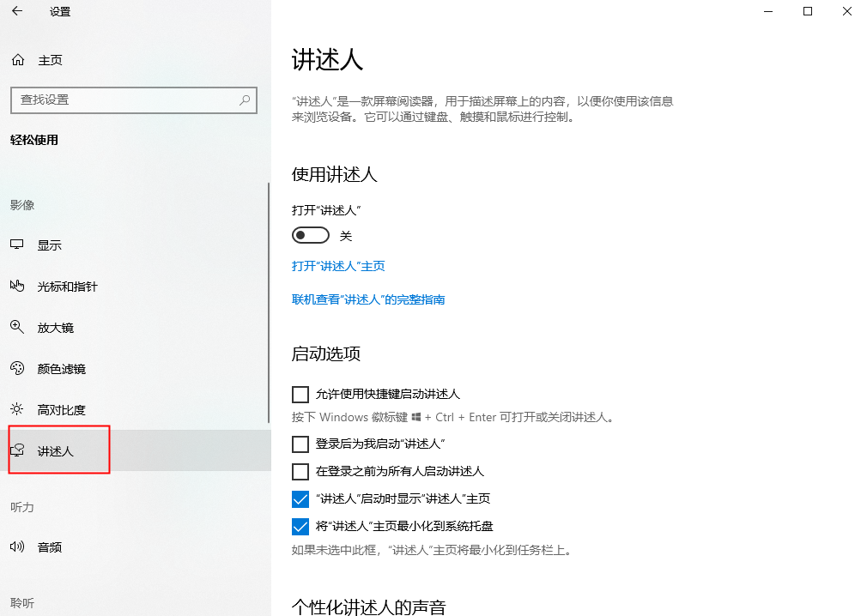Click the 放大镜 magnifier icon
The height and width of the screenshot is (616, 867).
coord(19,327)
